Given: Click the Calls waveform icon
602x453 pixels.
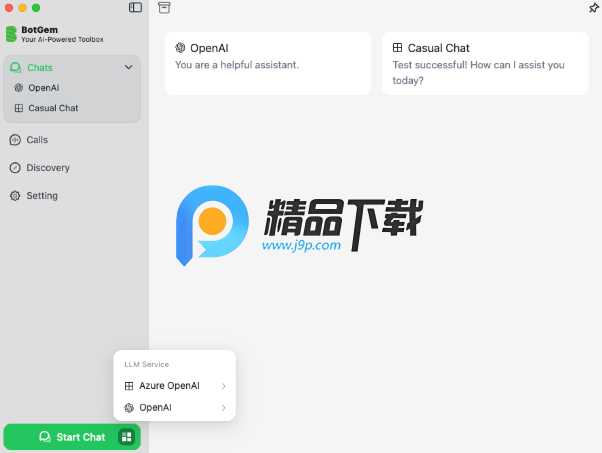Looking at the screenshot, I should (x=15, y=140).
